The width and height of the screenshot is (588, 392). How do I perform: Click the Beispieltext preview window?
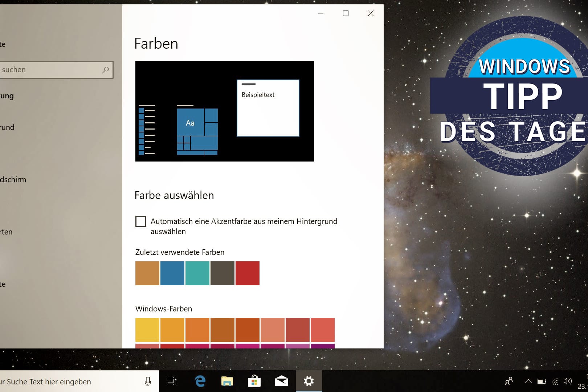268,108
